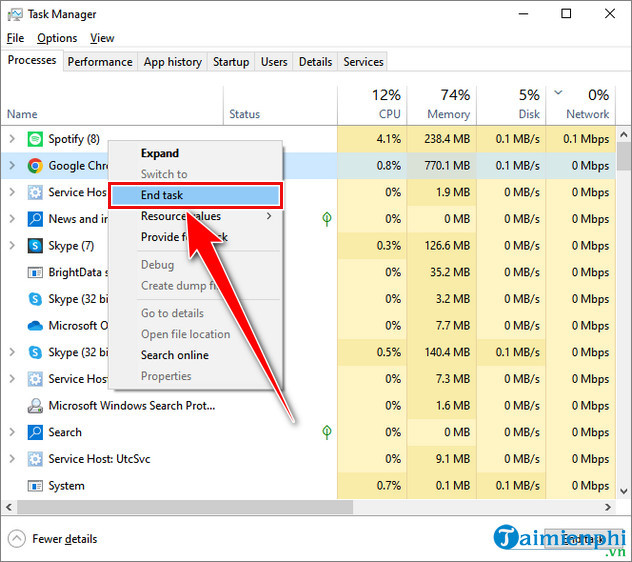Click the Microsoft OneDrive cloud icon
Image resolution: width=632 pixels, height=562 pixels.
point(35,326)
